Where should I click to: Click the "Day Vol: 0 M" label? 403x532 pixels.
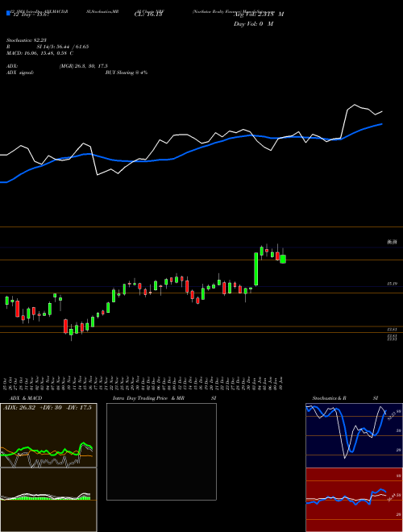point(253,24)
